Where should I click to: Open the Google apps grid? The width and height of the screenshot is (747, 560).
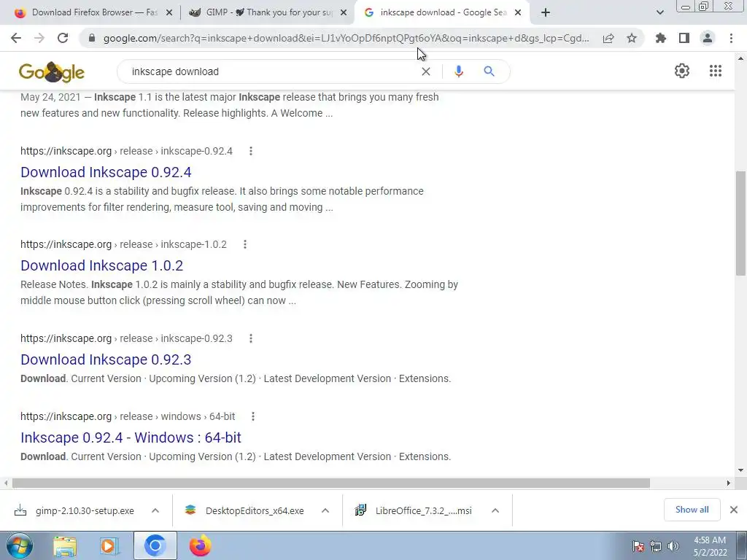coord(716,71)
